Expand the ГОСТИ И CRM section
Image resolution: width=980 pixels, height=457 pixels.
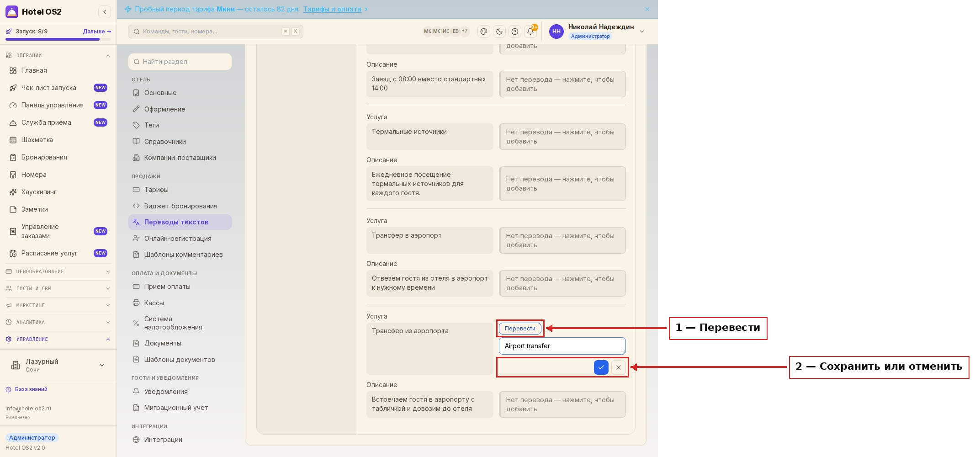click(x=58, y=288)
